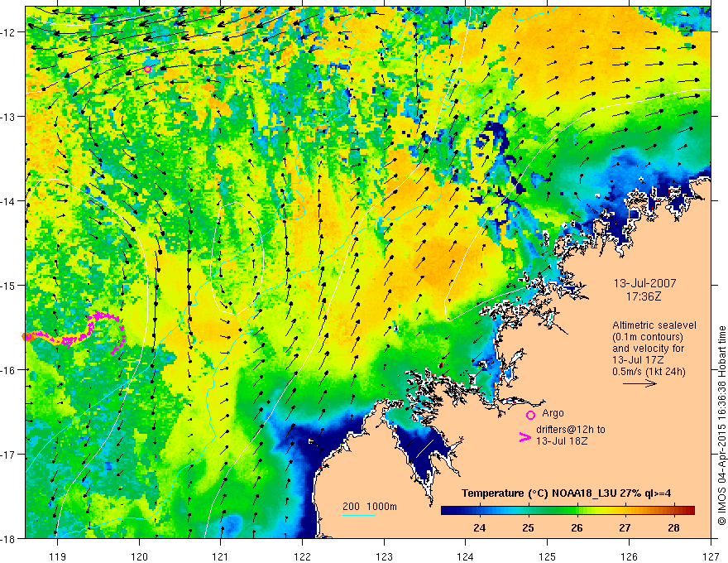The width and height of the screenshot is (728, 563).
Task: Click the '17:36Z' time label
Action: pyautogui.click(x=643, y=296)
